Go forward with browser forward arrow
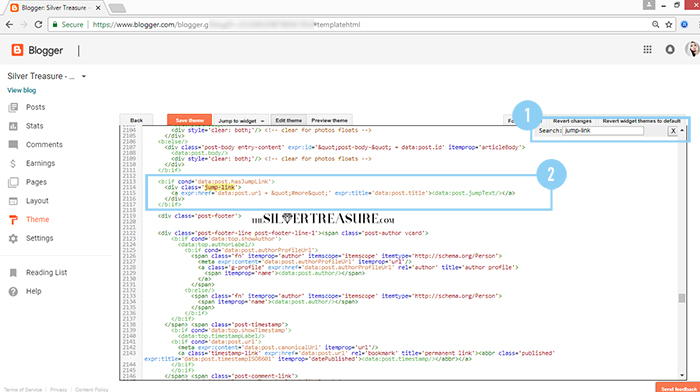 click(x=24, y=25)
